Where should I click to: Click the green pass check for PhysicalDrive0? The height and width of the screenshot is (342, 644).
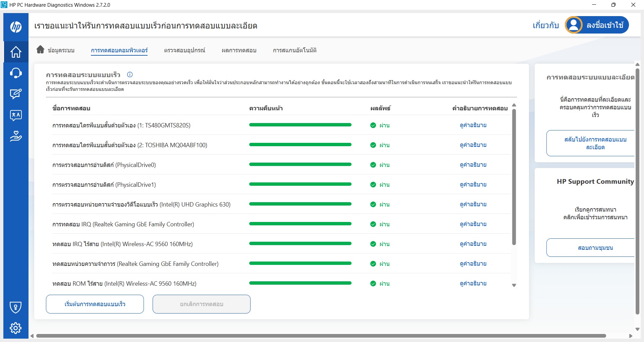[373, 165]
